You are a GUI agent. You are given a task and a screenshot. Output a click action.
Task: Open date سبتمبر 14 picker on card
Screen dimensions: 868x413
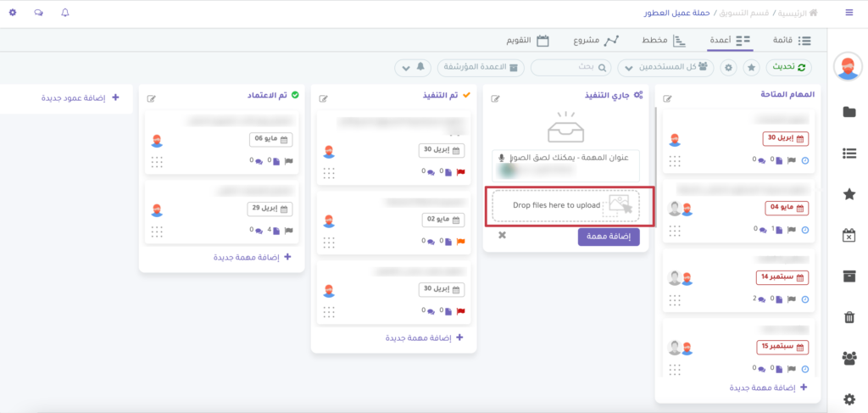(x=782, y=276)
